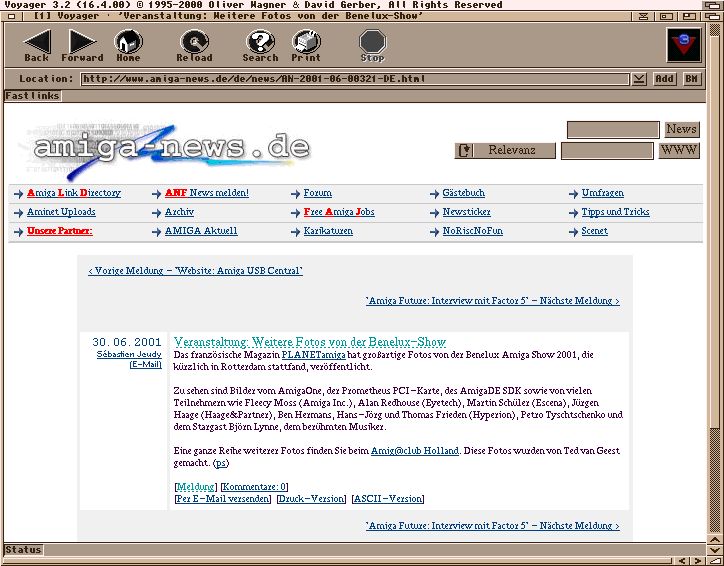Image resolution: width=724 pixels, height=566 pixels.
Task: Click Per E-Mail versenden link
Action: (223, 499)
